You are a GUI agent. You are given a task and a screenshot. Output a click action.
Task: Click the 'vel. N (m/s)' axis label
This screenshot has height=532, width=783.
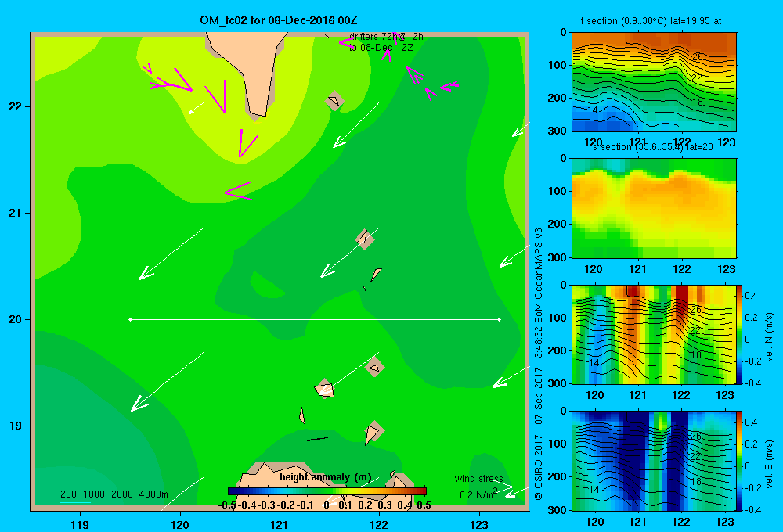(x=769, y=337)
